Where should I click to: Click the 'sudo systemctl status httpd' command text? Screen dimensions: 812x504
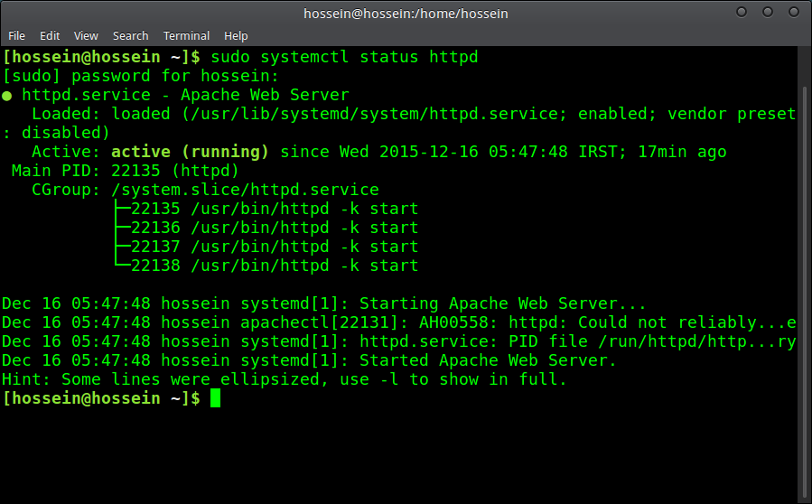click(x=344, y=57)
